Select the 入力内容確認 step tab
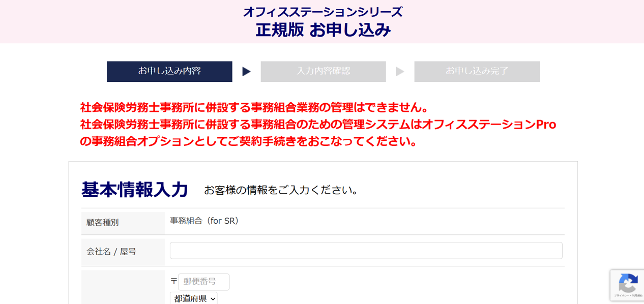 click(x=324, y=72)
